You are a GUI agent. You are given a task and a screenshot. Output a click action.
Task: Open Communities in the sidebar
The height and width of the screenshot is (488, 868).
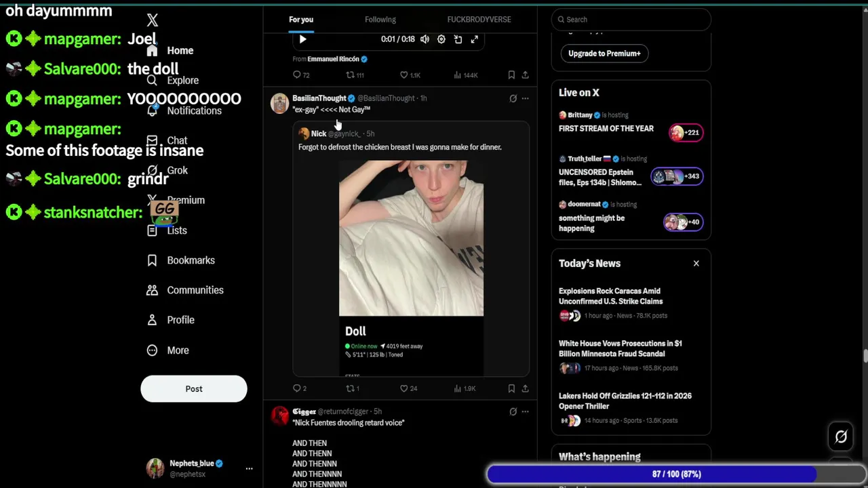coord(185,290)
